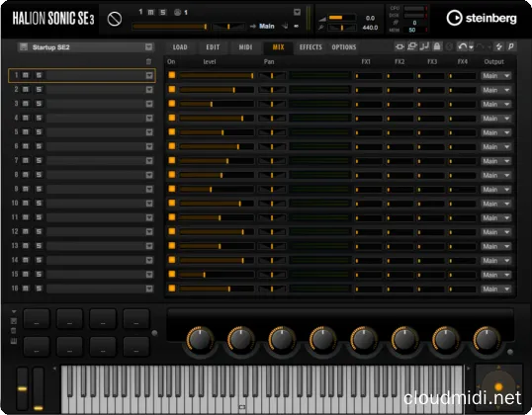Click the program icon beside Startup SE2
532x415 pixels.
[24, 46]
